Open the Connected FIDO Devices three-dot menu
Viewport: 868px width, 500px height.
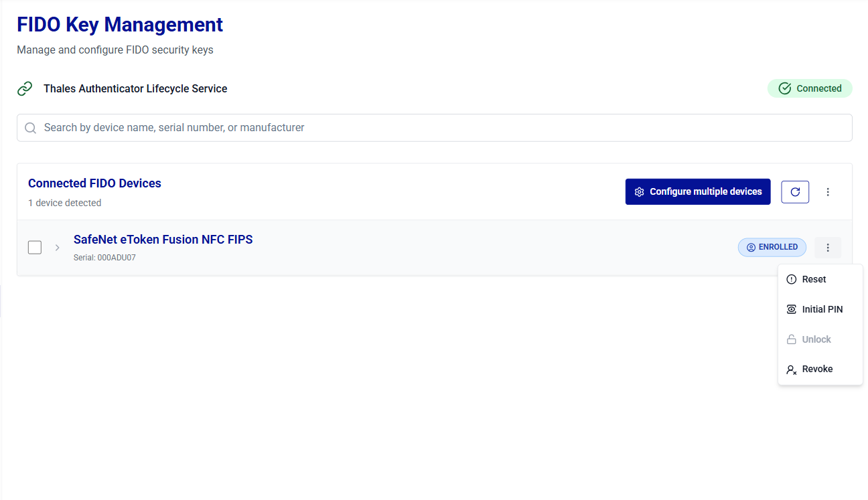pos(828,192)
